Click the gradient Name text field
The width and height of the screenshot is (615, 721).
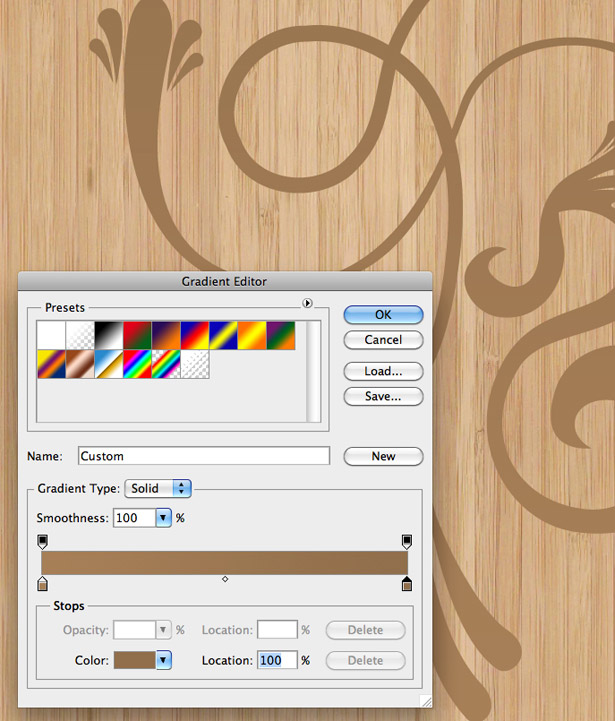[x=204, y=456]
